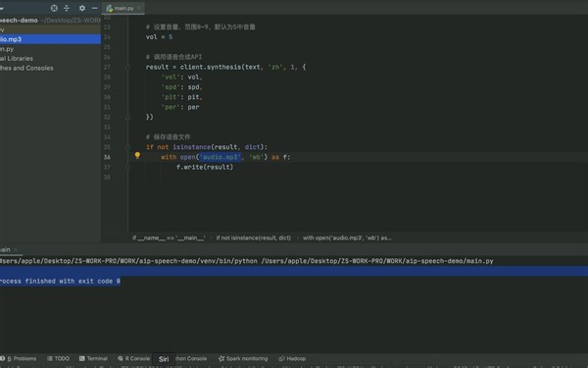This screenshot has width=588, height=368.
Task: Hide the Project panel with minus icon
Action: pyautogui.click(x=94, y=8)
